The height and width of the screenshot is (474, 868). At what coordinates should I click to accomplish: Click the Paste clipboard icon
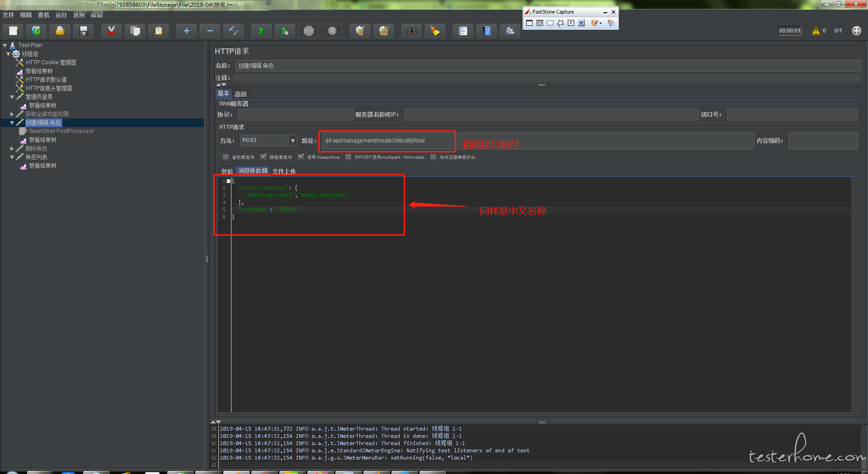tap(158, 31)
